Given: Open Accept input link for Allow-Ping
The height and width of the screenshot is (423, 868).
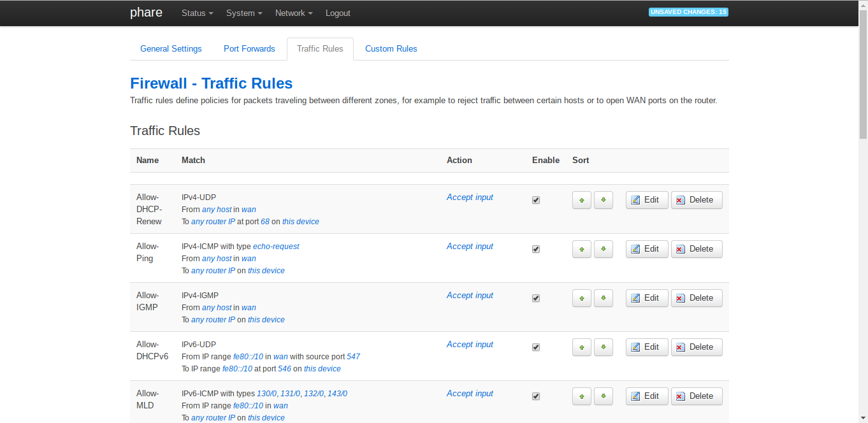Looking at the screenshot, I should pos(470,247).
